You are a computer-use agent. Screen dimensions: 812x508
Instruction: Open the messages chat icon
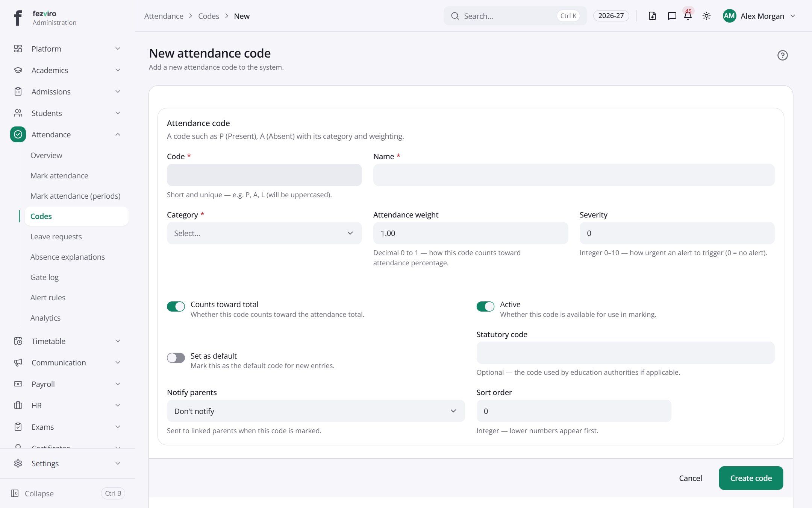(672, 16)
